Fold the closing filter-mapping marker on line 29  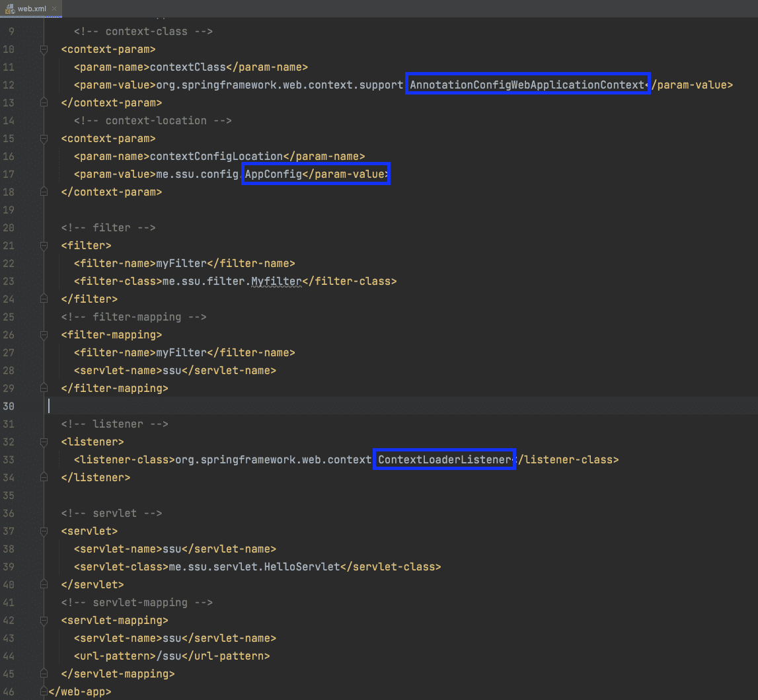(44, 388)
